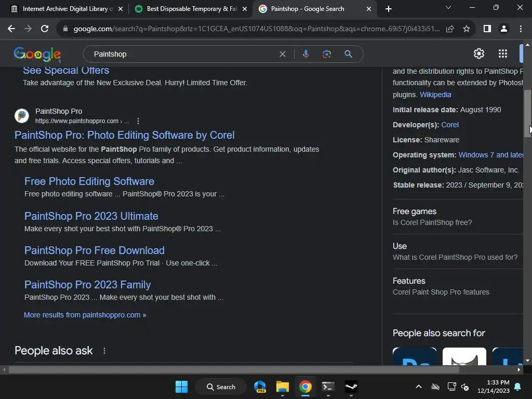Reload the current page
Viewport: 532px width, 399px height.
click(45, 29)
